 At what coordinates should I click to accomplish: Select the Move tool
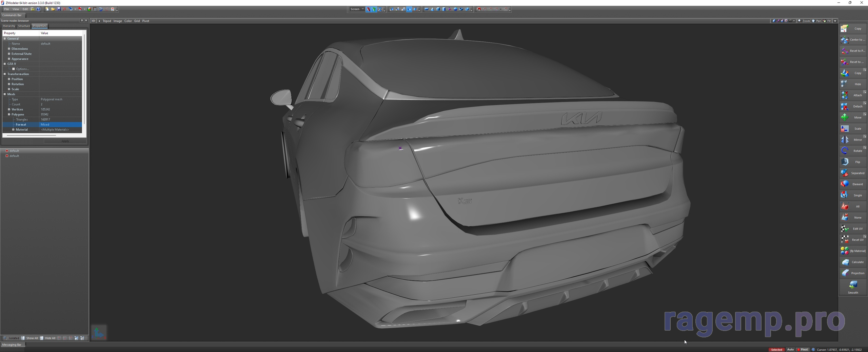[x=853, y=117]
